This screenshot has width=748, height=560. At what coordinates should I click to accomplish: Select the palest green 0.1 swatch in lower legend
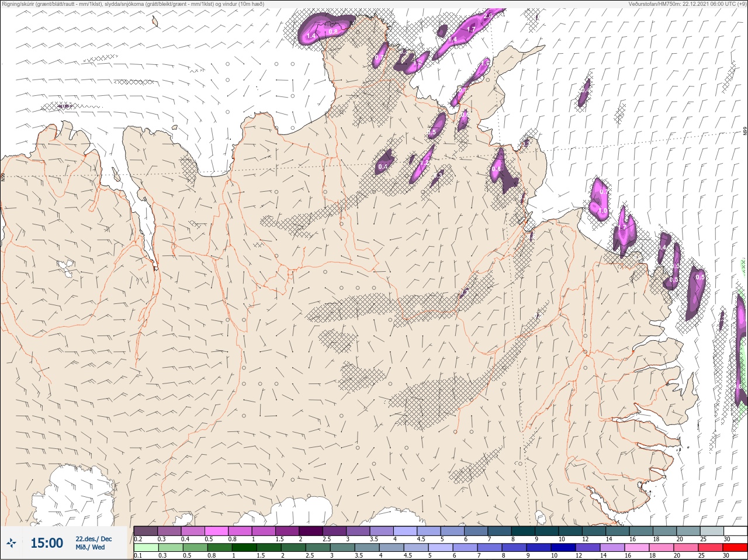[146, 548]
